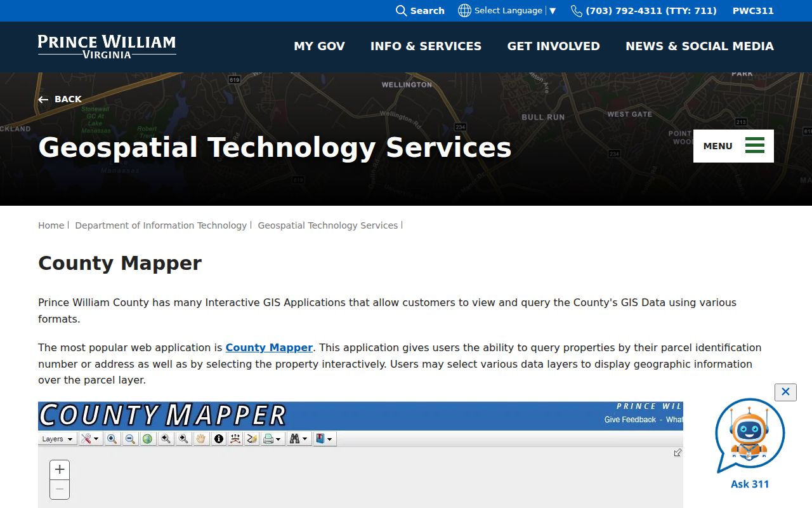812x508 pixels.
Task: Click Give Feedback in the mapper banner
Action: point(630,420)
